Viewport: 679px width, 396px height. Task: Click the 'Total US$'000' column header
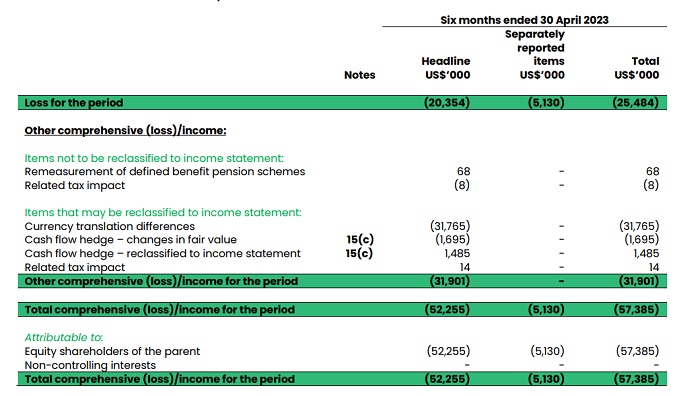coord(637,68)
